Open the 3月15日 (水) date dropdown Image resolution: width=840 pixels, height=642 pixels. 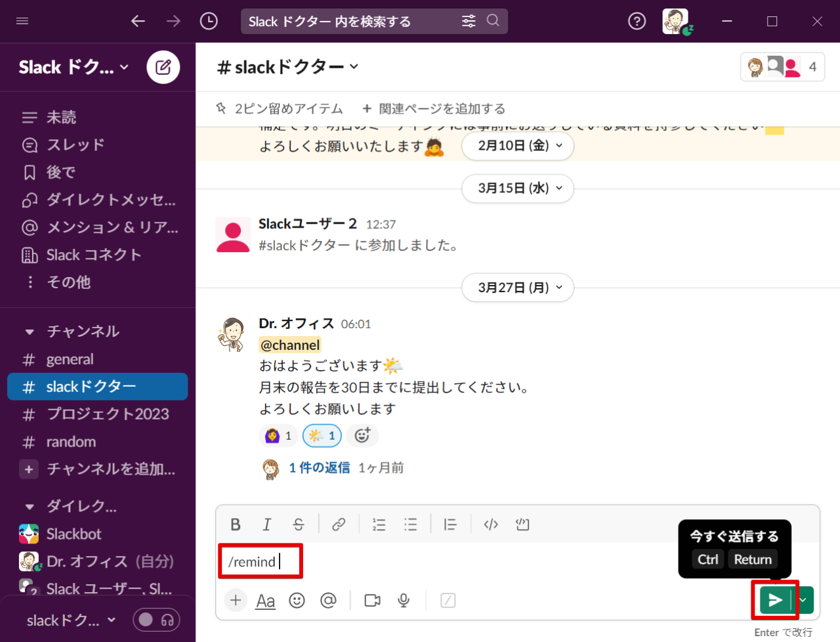[518, 188]
